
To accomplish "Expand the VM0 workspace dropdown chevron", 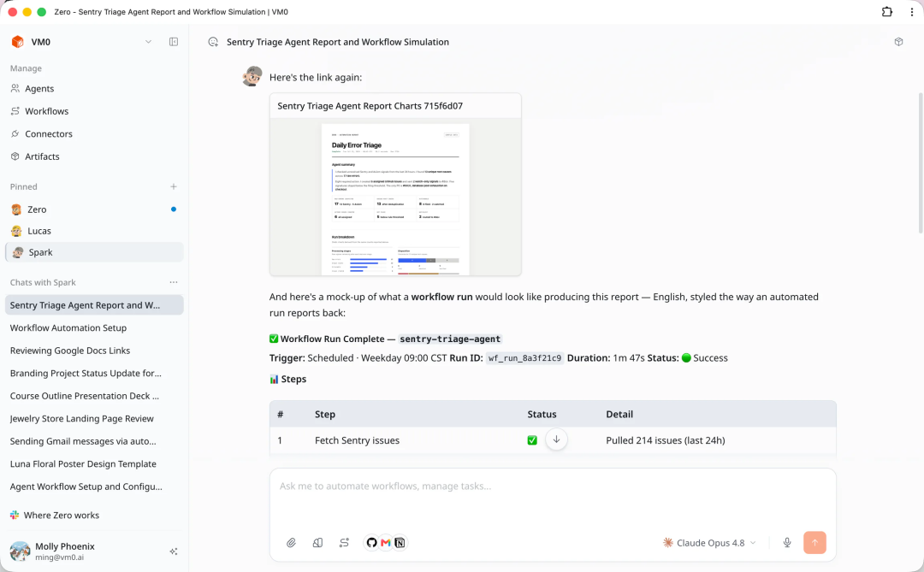I will click(149, 42).
